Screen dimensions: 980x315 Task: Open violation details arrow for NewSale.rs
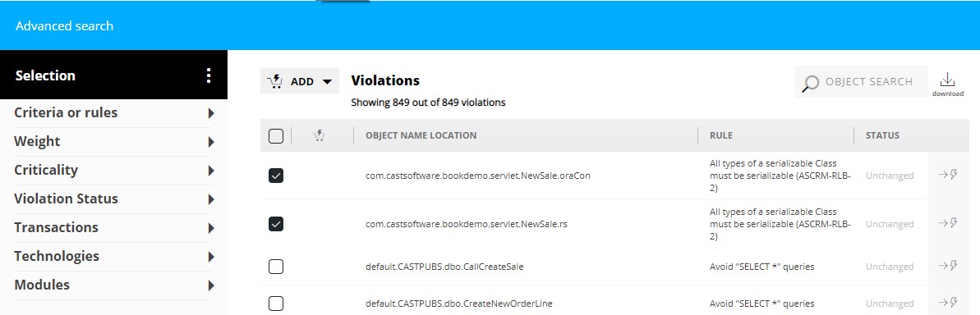click(x=948, y=222)
